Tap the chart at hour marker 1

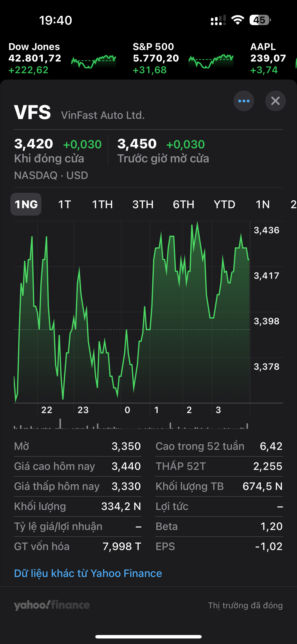(157, 410)
